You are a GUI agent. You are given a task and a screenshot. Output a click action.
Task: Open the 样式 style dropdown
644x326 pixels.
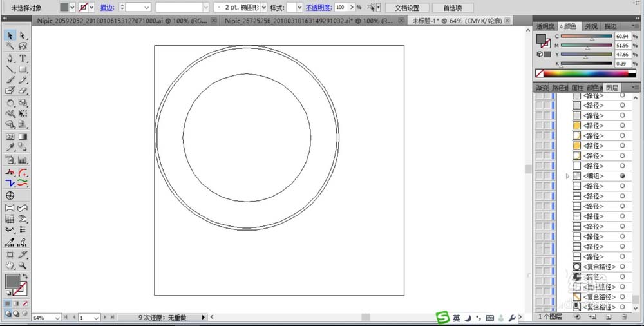point(300,7)
